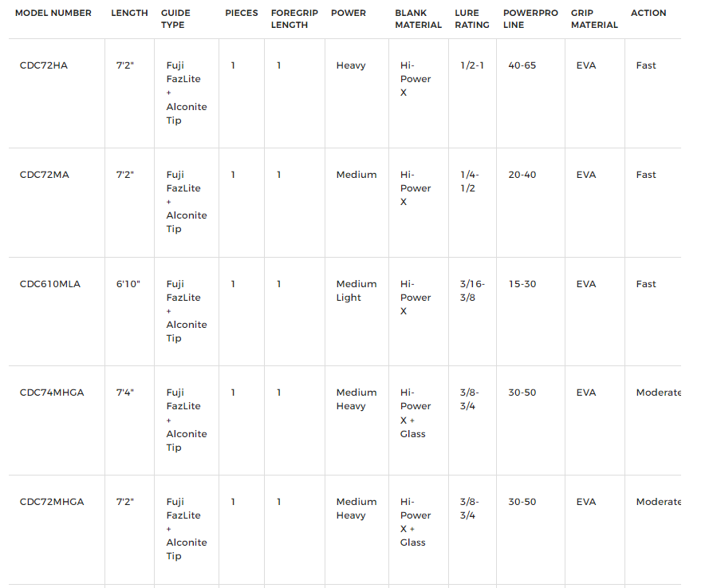Image resolution: width=717 pixels, height=588 pixels.
Task: Select the CDC72MHGA model number cell
Action: pyautogui.click(x=52, y=502)
